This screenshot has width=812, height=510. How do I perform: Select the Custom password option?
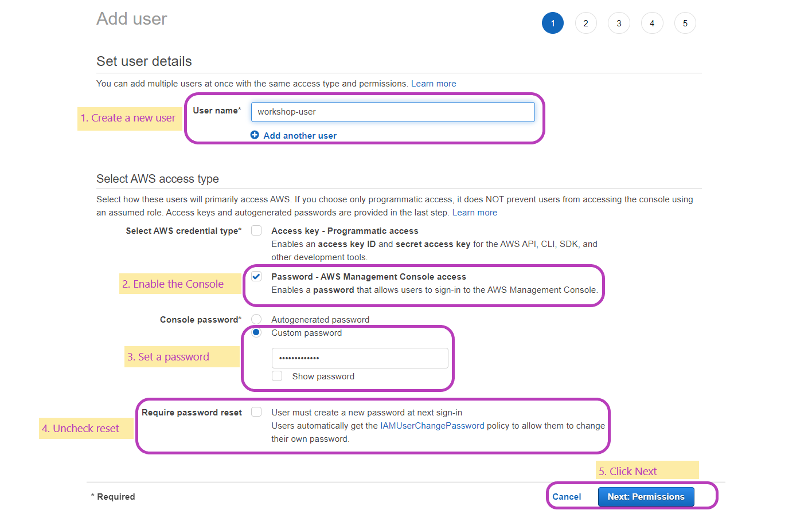click(256, 332)
